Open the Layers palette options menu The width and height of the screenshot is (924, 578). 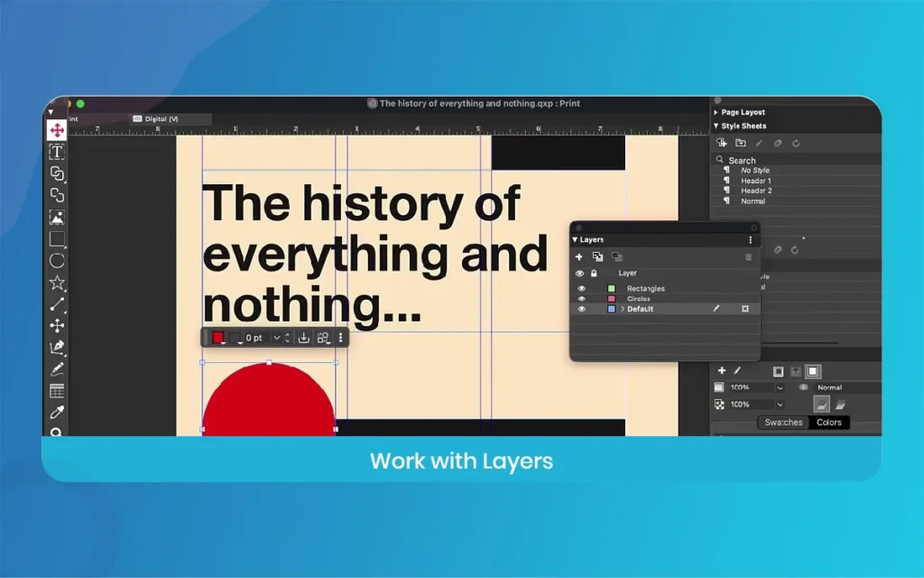click(750, 239)
